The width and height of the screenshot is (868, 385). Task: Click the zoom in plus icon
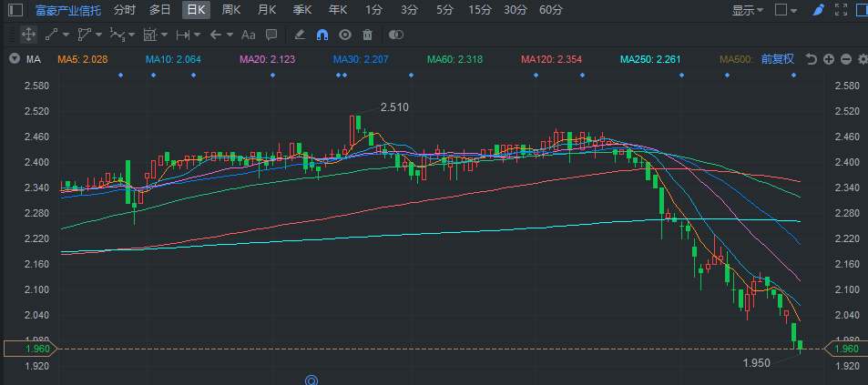point(829,59)
